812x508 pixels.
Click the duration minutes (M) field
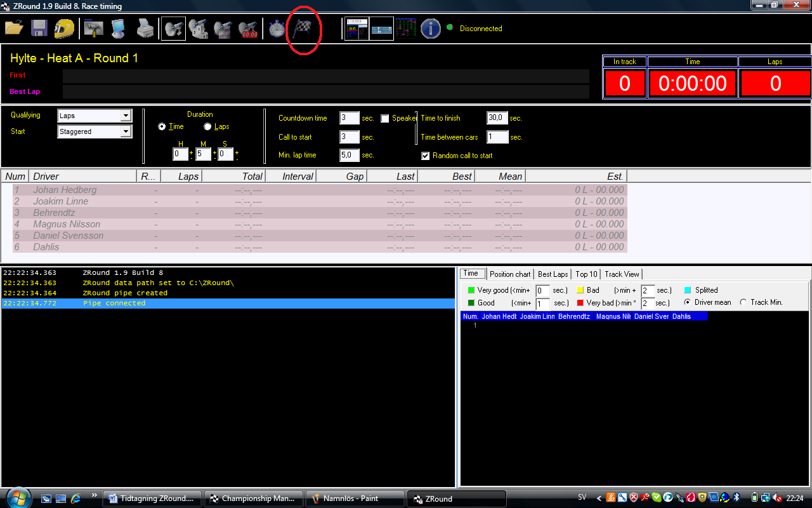203,154
